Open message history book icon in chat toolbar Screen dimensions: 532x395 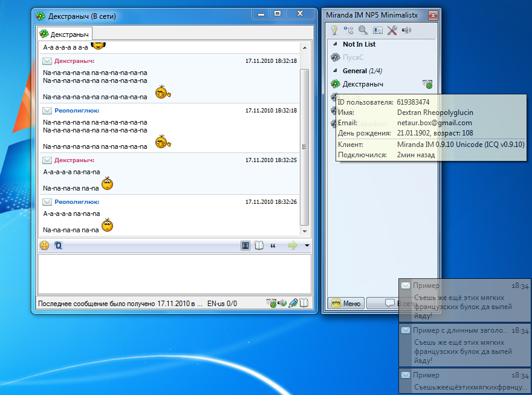(x=259, y=246)
